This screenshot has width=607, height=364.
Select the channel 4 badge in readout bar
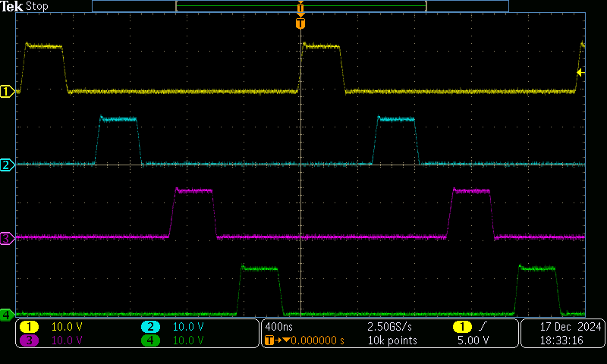[x=151, y=340]
